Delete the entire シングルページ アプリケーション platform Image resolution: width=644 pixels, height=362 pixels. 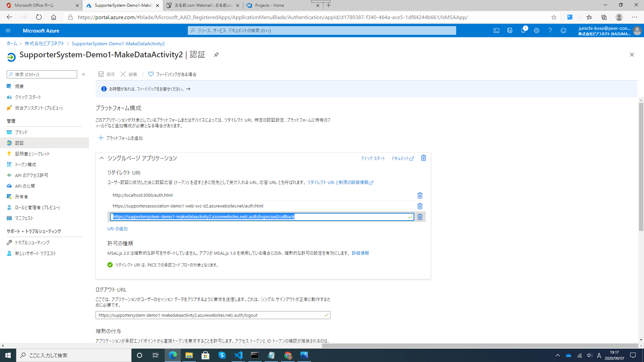(423, 158)
